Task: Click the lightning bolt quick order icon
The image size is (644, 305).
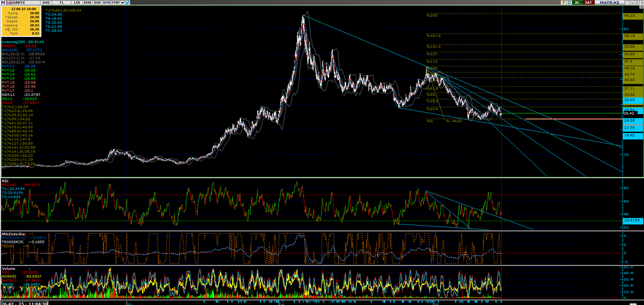Action: tap(565, 3)
